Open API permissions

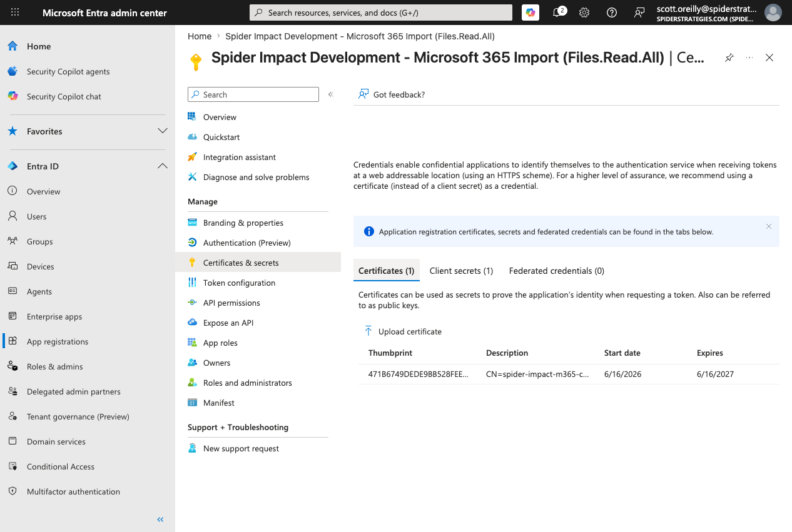[x=231, y=303]
